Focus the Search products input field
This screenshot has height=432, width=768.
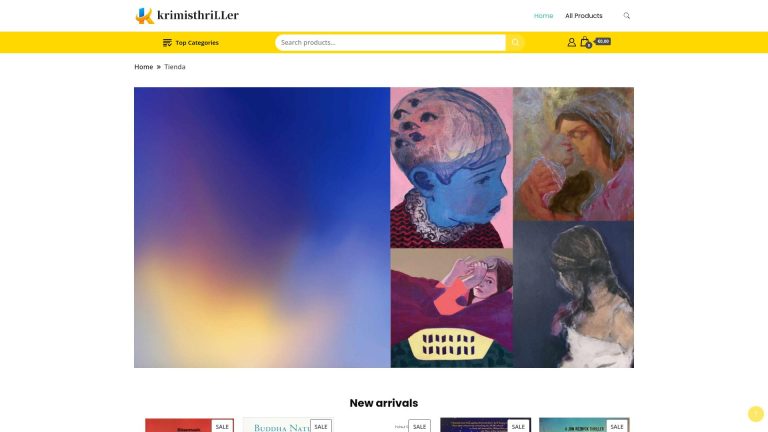(390, 43)
